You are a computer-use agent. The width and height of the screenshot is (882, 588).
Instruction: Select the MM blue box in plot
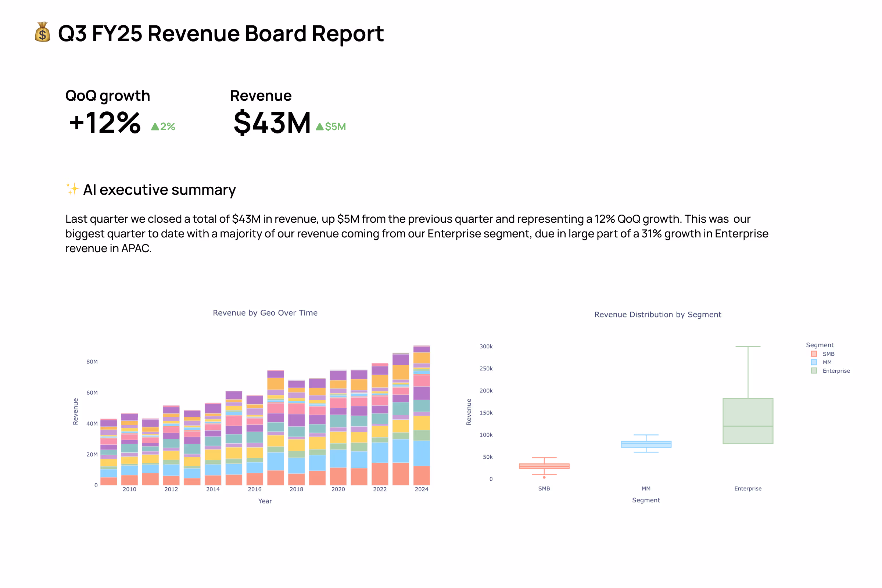646,444
